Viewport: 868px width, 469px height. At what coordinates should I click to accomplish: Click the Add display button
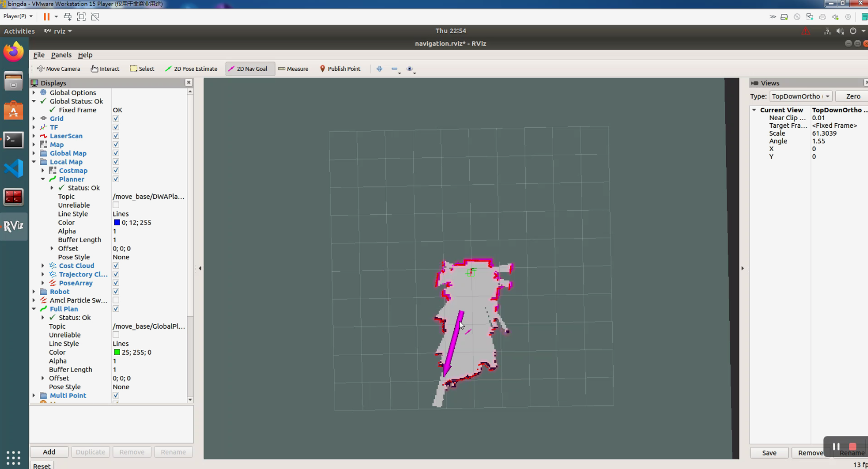(49, 452)
